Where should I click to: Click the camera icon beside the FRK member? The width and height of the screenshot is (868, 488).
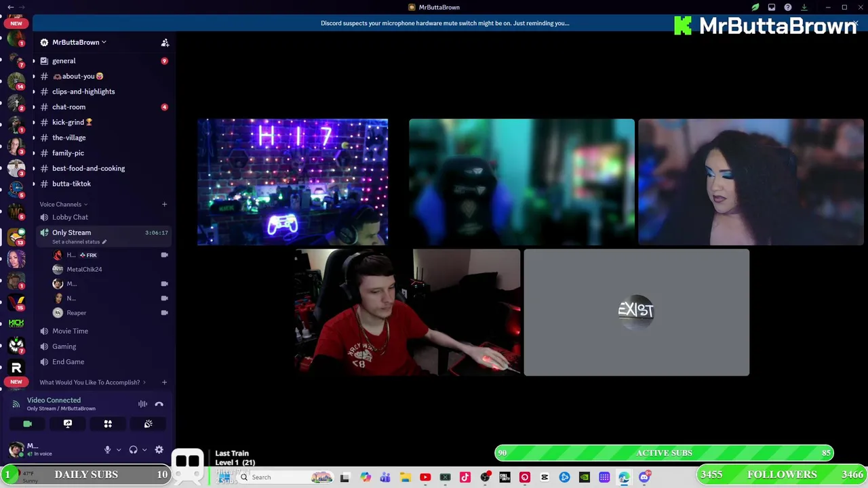click(164, 255)
